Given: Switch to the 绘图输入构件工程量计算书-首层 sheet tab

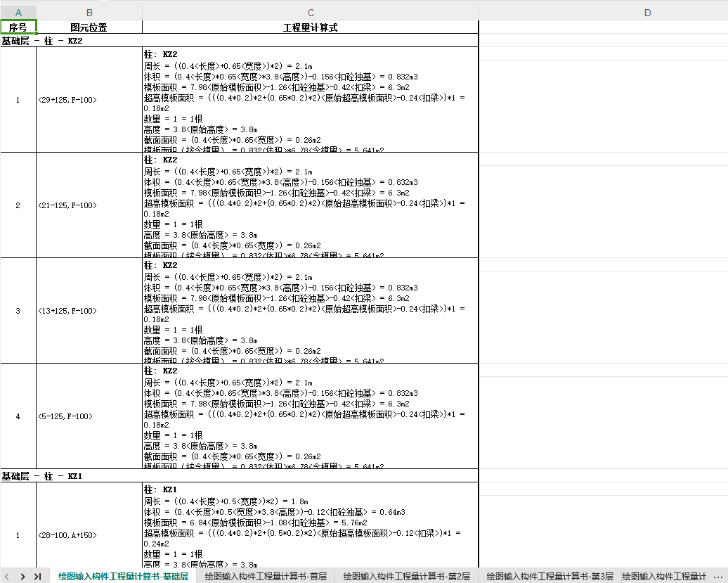Looking at the screenshot, I should click(266, 577).
